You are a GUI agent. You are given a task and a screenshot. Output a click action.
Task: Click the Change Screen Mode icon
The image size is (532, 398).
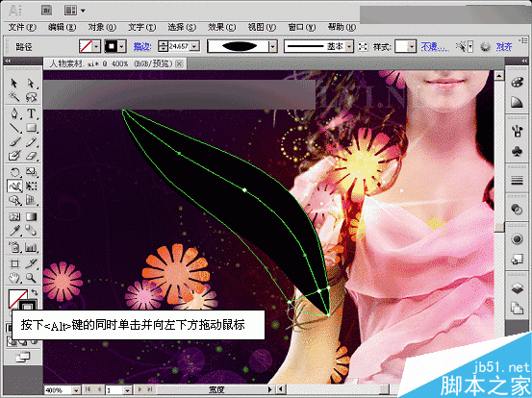click(x=22, y=357)
